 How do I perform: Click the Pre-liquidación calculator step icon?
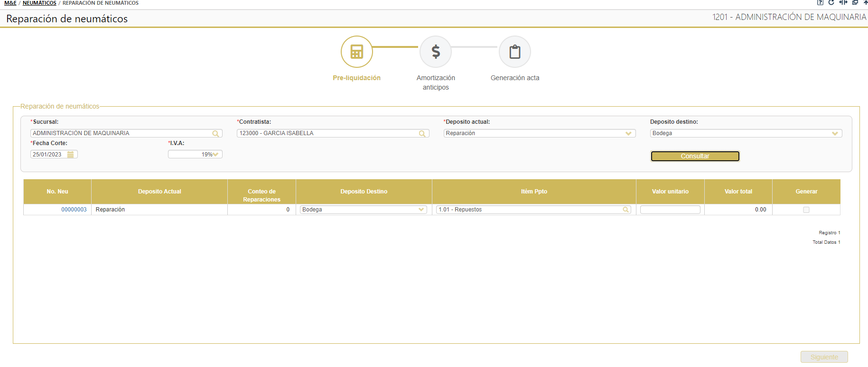[357, 52]
